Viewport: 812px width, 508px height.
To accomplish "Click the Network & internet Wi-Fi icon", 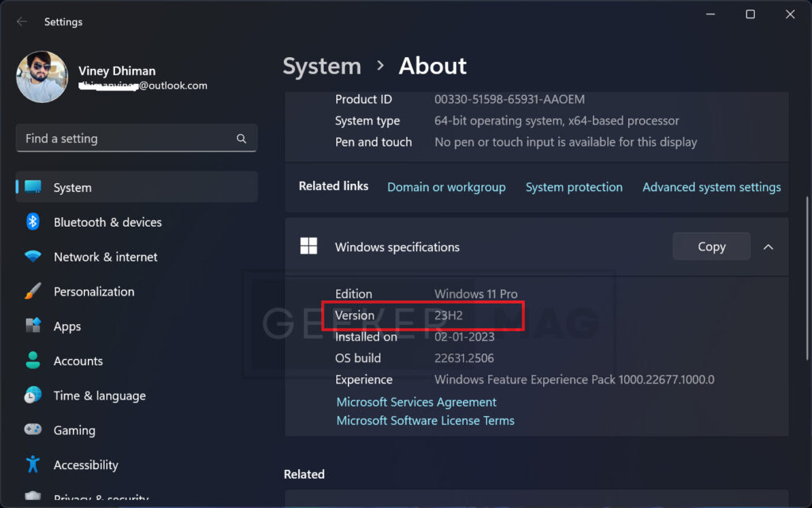I will pos(33,256).
